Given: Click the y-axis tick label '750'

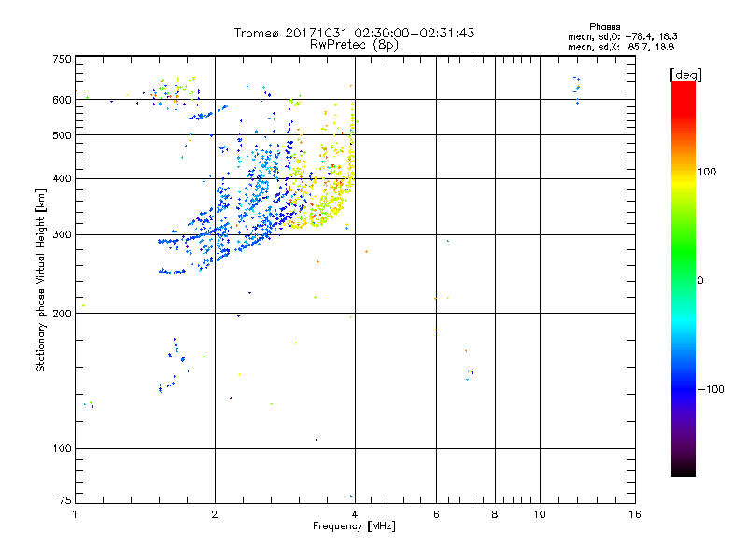Looking at the screenshot, I should point(62,60).
